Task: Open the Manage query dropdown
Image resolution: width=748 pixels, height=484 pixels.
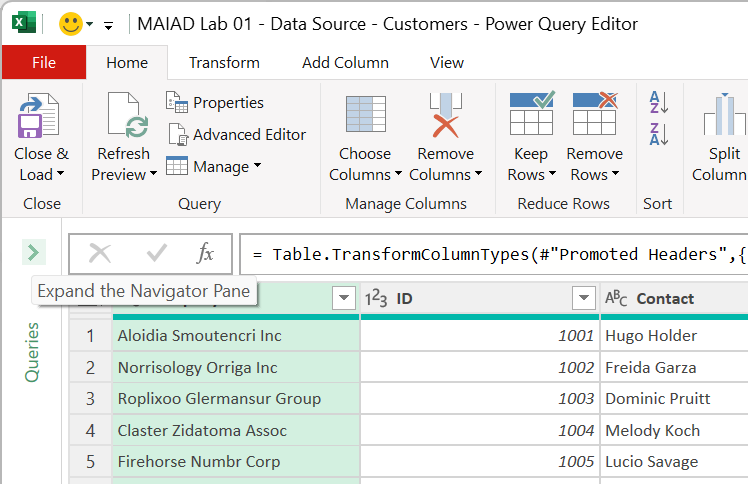Action: (214, 166)
